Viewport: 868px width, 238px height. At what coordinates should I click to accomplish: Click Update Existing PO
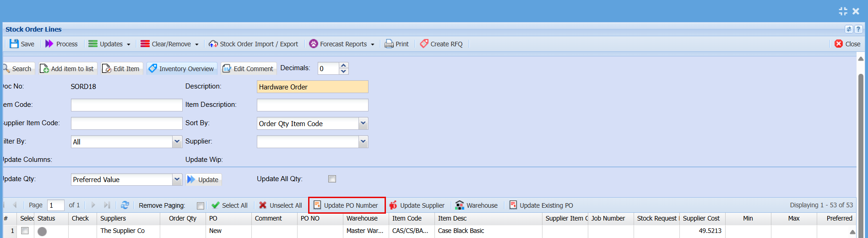[541, 205]
